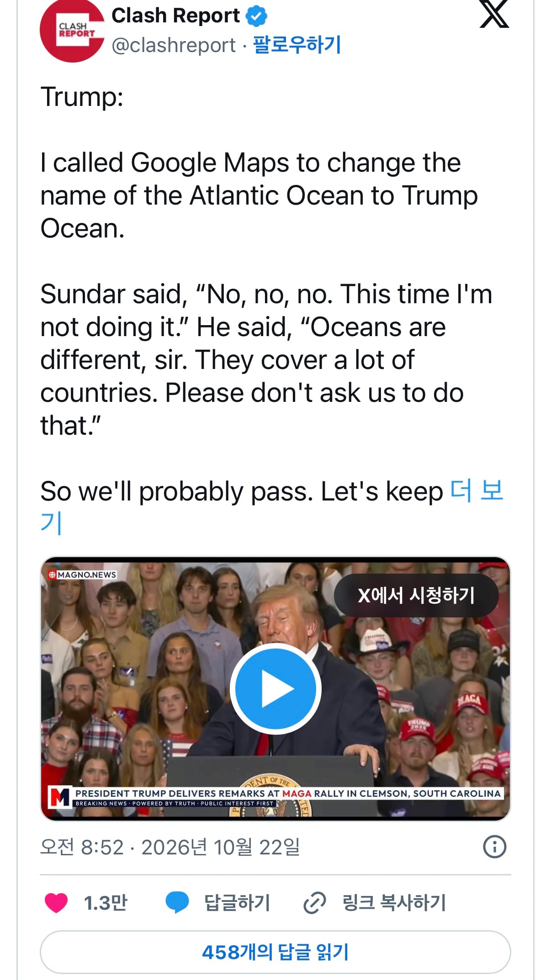
Task: Open the X logo link
Action: (494, 14)
